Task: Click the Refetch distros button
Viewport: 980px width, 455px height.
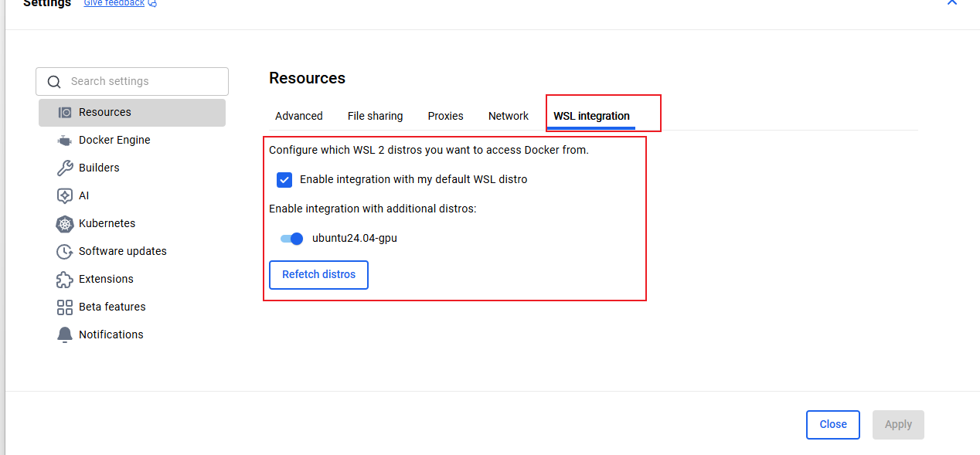Action: [x=318, y=275]
